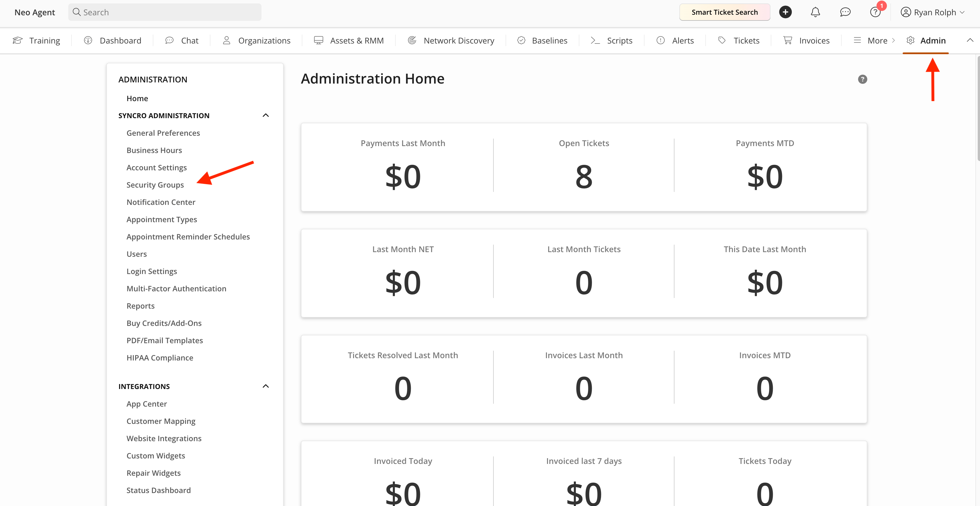Open Custom Widgets
The height and width of the screenshot is (506, 980).
pyautogui.click(x=156, y=455)
